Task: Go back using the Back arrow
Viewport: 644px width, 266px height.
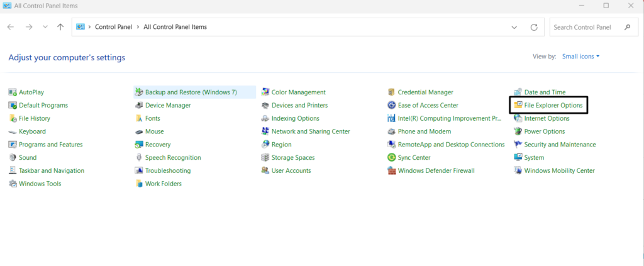Action: click(11, 27)
